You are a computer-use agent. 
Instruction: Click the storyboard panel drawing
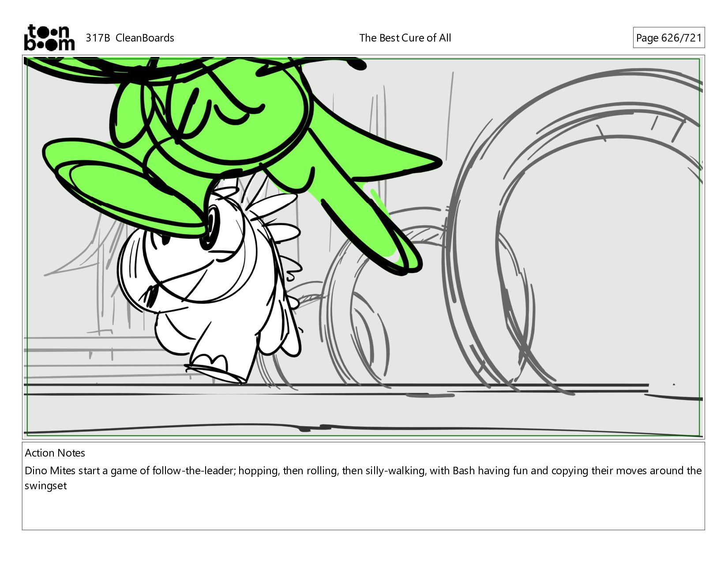(x=363, y=247)
